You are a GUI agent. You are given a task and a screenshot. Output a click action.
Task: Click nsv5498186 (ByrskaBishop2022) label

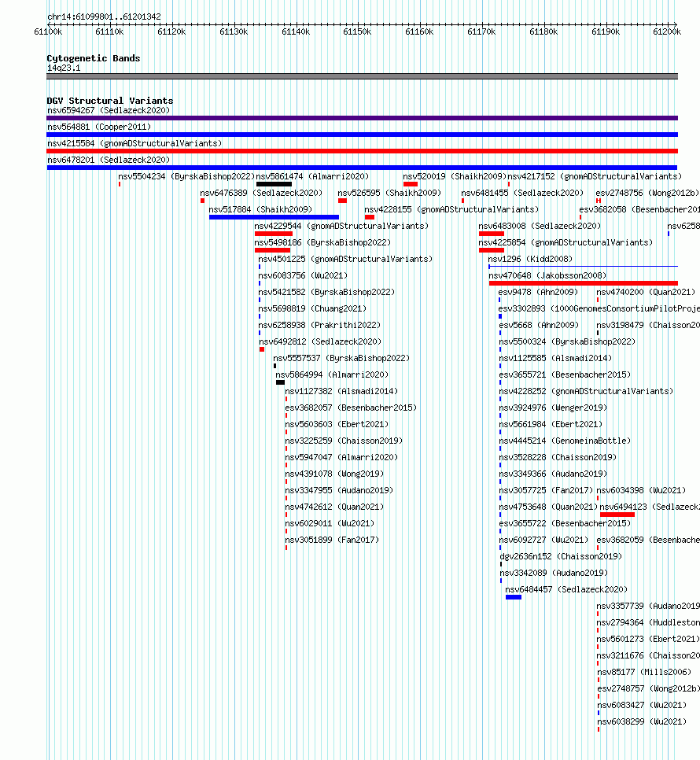coord(322,242)
